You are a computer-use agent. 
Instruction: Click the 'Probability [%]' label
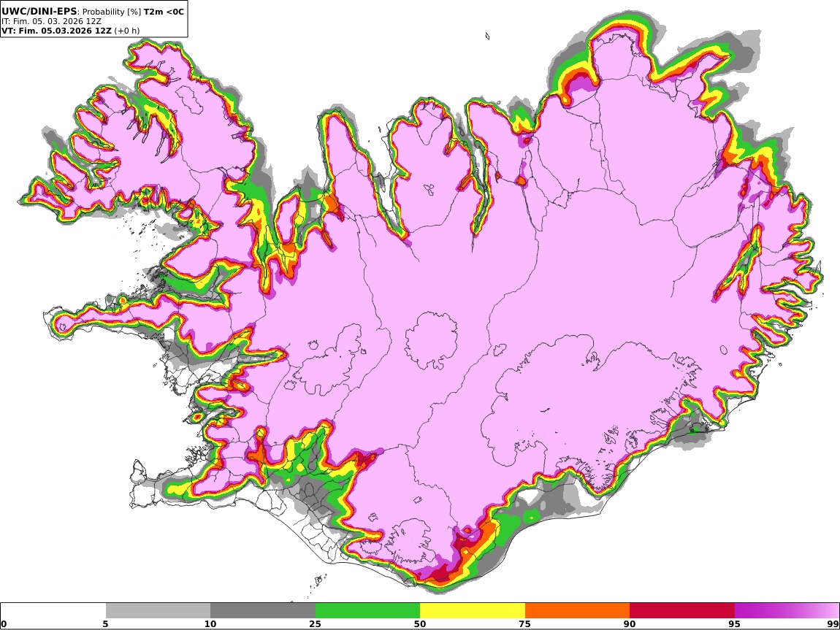[112, 12]
